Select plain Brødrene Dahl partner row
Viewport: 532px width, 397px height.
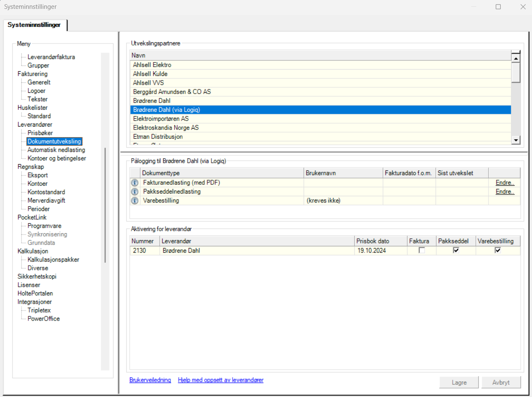[x=320, y=100]
